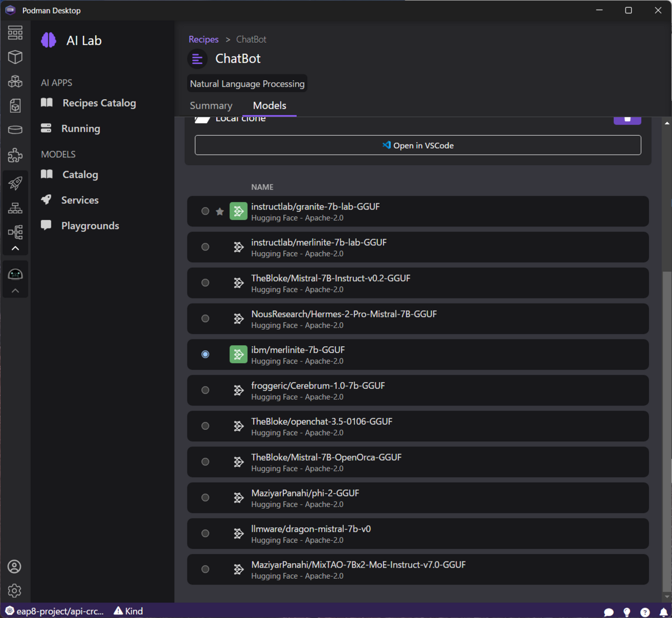
Task: Open the Dashboard icon in left rail
Action: (x=15, y=32)
